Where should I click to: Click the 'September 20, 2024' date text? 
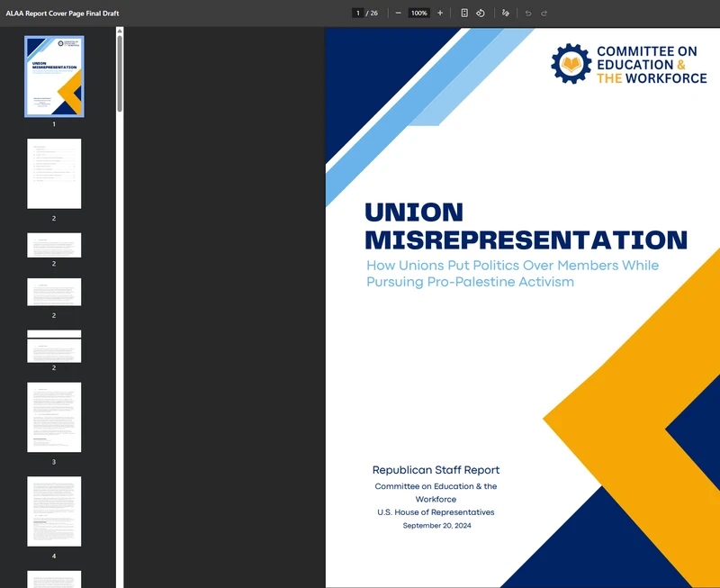tap(436, 526)
